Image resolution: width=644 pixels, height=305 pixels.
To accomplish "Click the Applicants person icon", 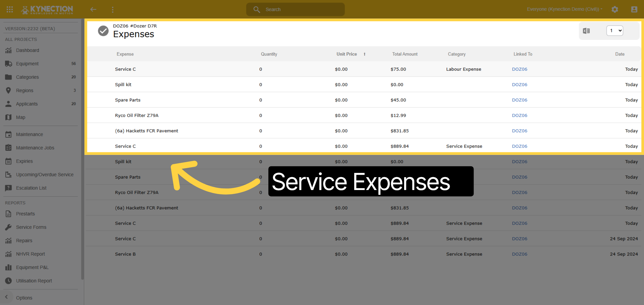I will 9,104.
